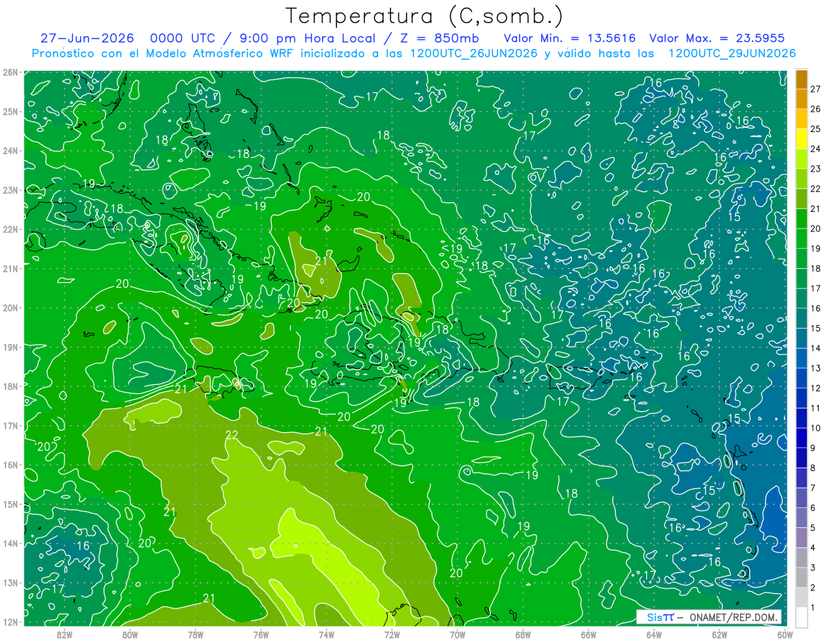834x644 pixels.
Task: Select the "24N" latitude tick label
Action: tap(10, 151)
